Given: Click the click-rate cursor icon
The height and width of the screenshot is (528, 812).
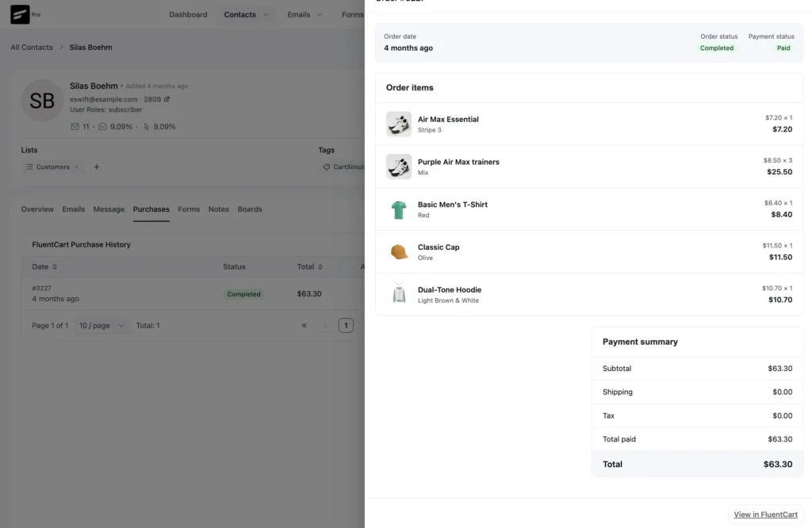Looking at the screenshot, I should pyautogui.click(x=146, y=126).
